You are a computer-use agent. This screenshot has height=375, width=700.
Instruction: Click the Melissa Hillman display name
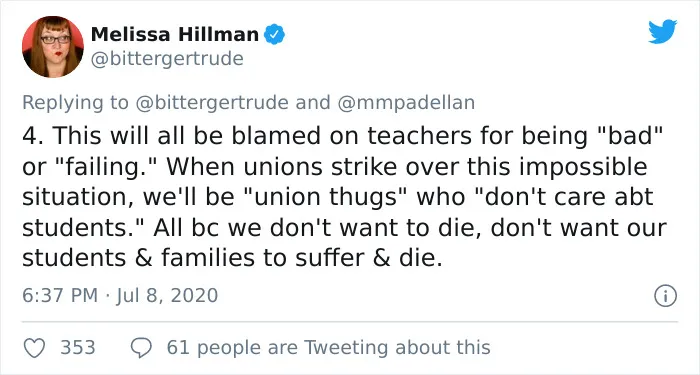click(175, 35)
